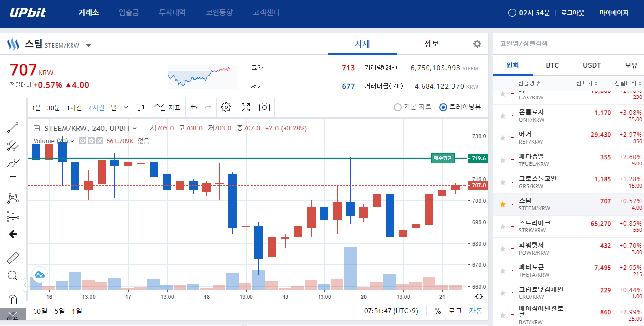Screen dimensions: 644x326
Task: Open the settings gear next to 정보 tab
Action: (x=477, y=44)
